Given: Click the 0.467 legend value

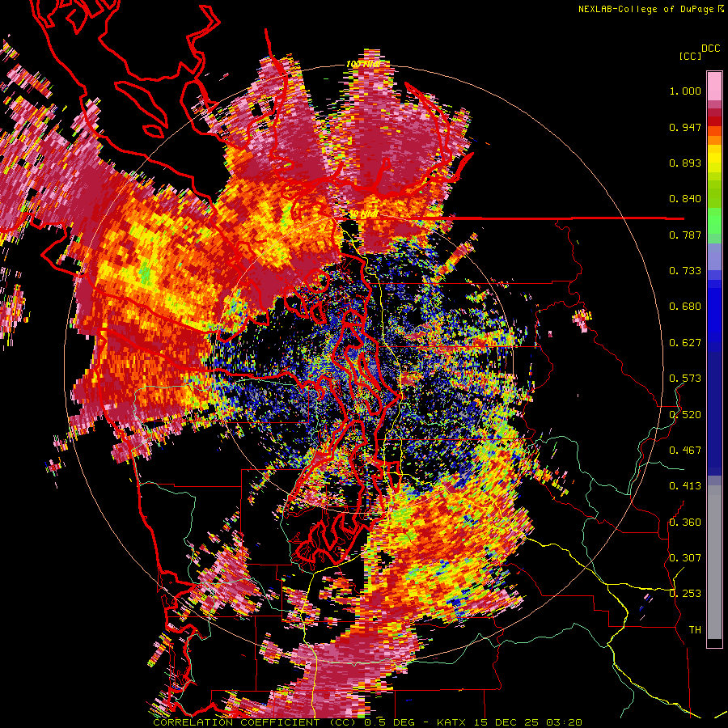Looking at the screenshot, I should [x=685, y=450].
